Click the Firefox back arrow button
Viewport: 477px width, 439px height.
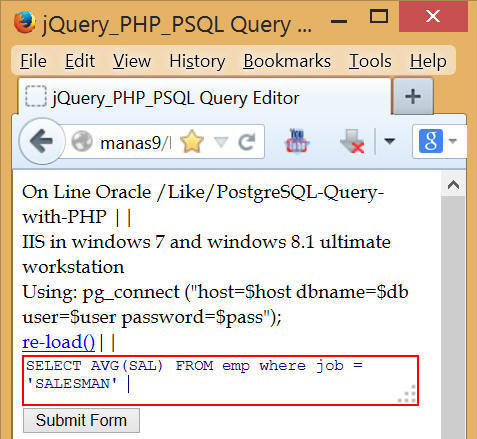pos(42,141)
